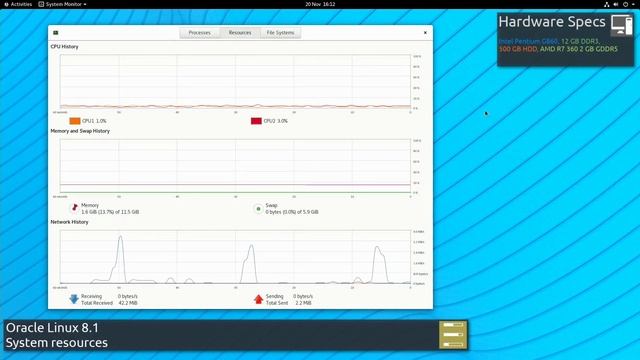640x360 pixels.
Task: Switch to the Processes tab
Action: tap(200, 33)
